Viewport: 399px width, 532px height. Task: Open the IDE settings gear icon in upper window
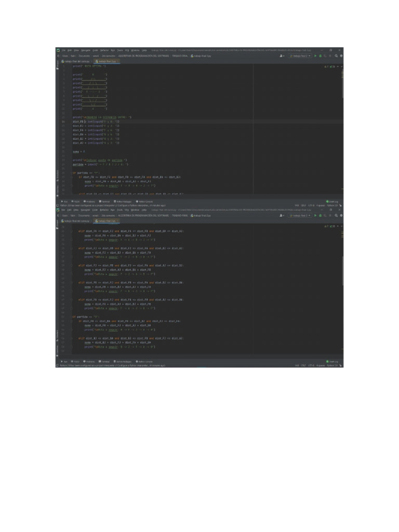341,56
